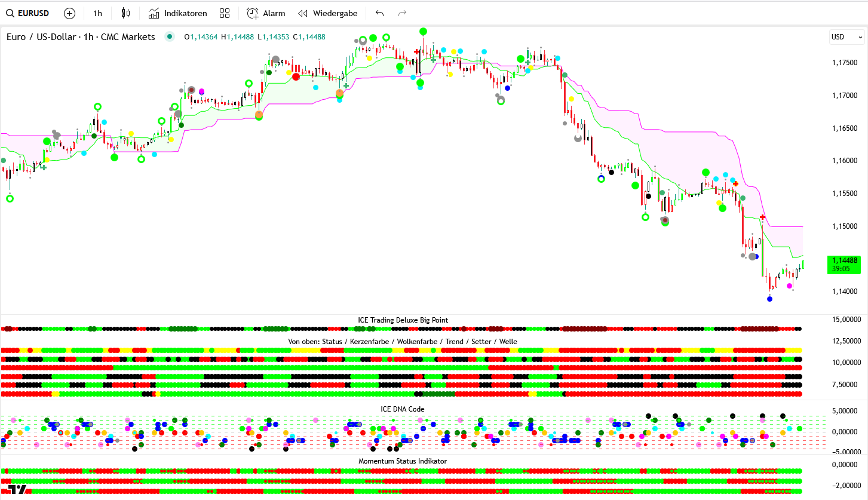This screenshot has width=868, height=500.
Task: Open the Indikatoren menu
Action: pos(178,13)
